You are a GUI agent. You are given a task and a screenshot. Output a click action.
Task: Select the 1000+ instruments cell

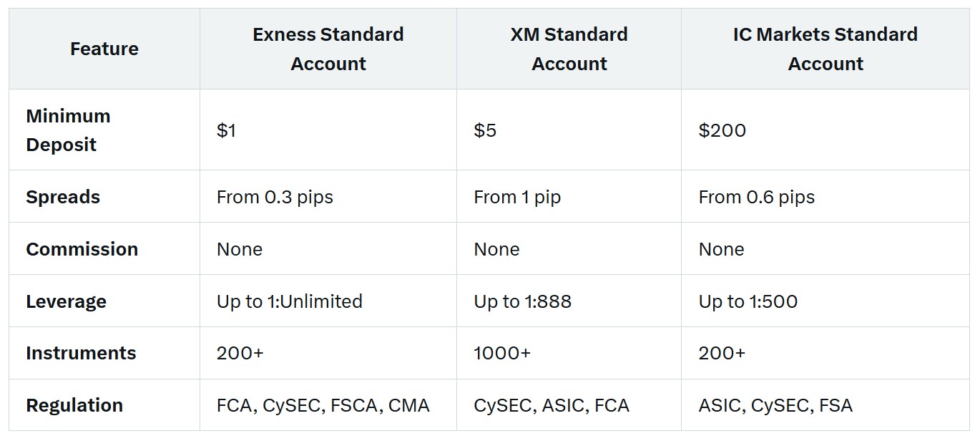[x=502, y=353]
